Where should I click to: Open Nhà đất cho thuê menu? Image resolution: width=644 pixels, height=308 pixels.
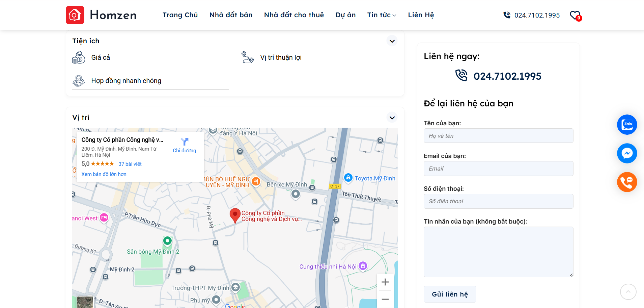pos(294,15)
